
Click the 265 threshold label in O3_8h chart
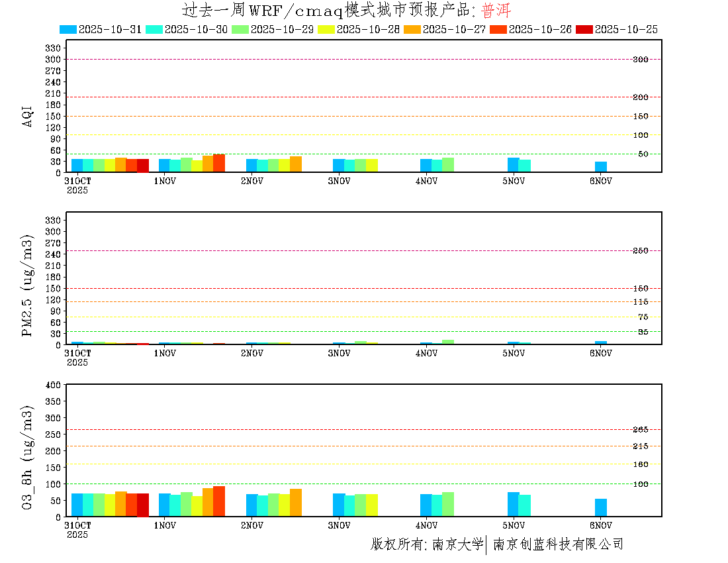640,430
